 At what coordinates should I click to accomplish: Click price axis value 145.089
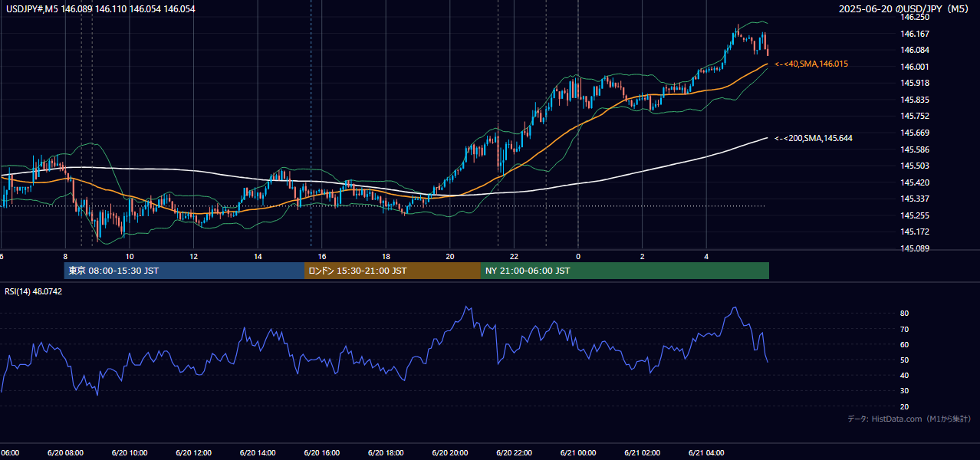point(915,248)
